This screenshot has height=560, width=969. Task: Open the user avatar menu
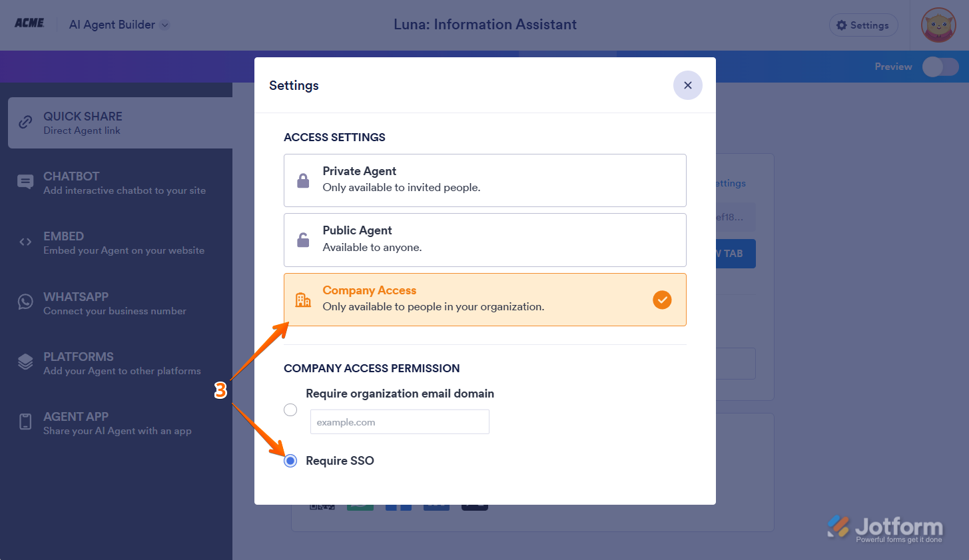pyautogui.click(x=938, y=25)
